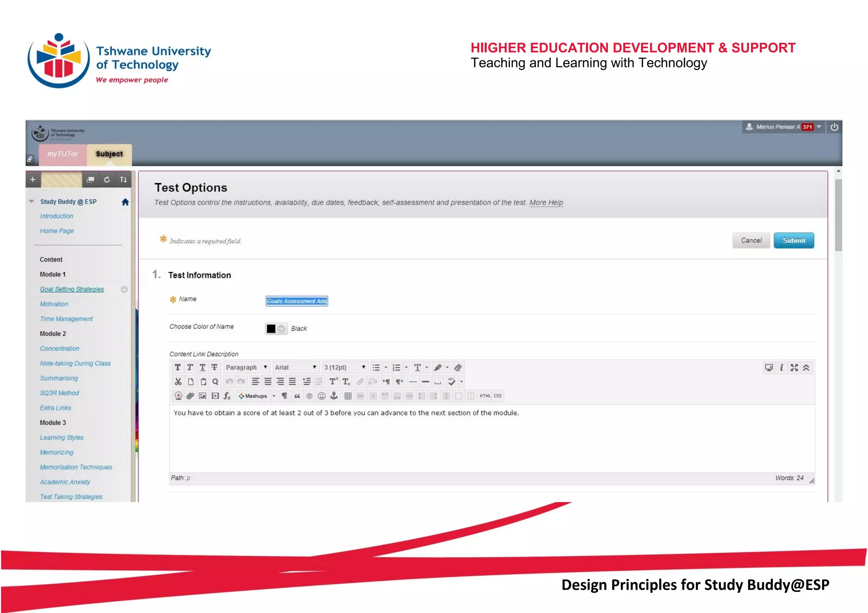
Task: Switch to the Subject tab
Action: [109, 154]
